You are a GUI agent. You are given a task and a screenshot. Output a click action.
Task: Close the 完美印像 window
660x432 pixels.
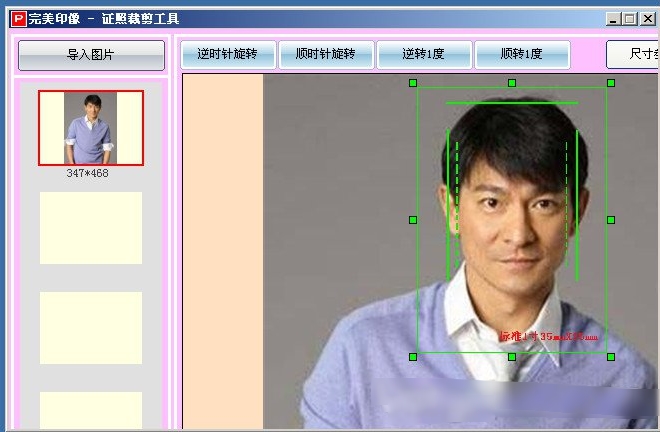647,19
